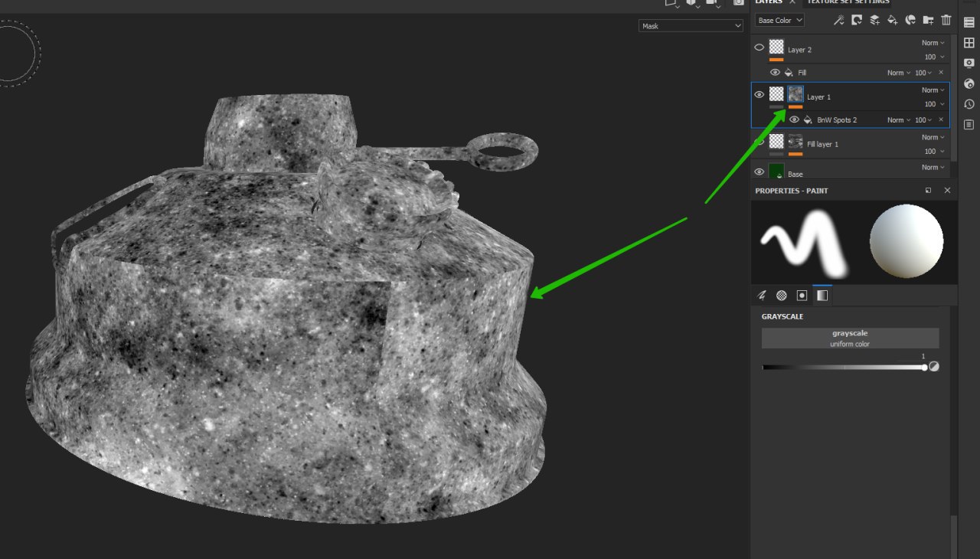Open BnW Spots 2 opacity dropdown
Screen dimensions: 980x559
[923, 120]
